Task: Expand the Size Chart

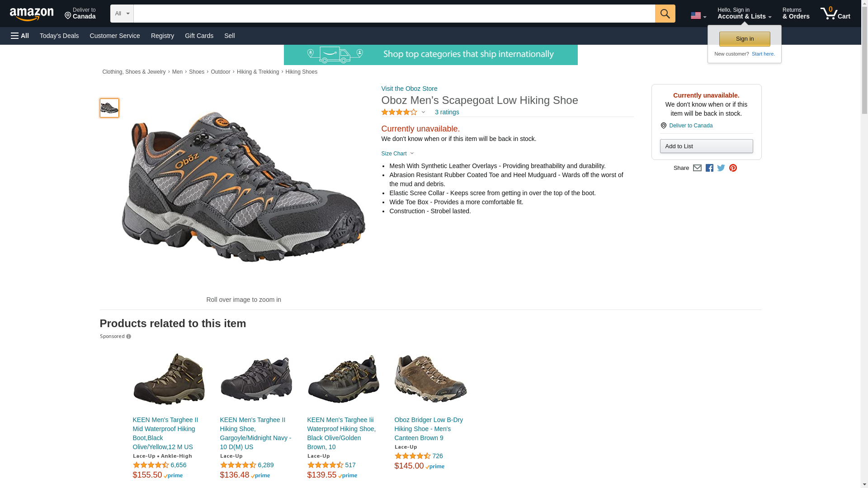Action: pyautogui.click(x=397, y=154)
